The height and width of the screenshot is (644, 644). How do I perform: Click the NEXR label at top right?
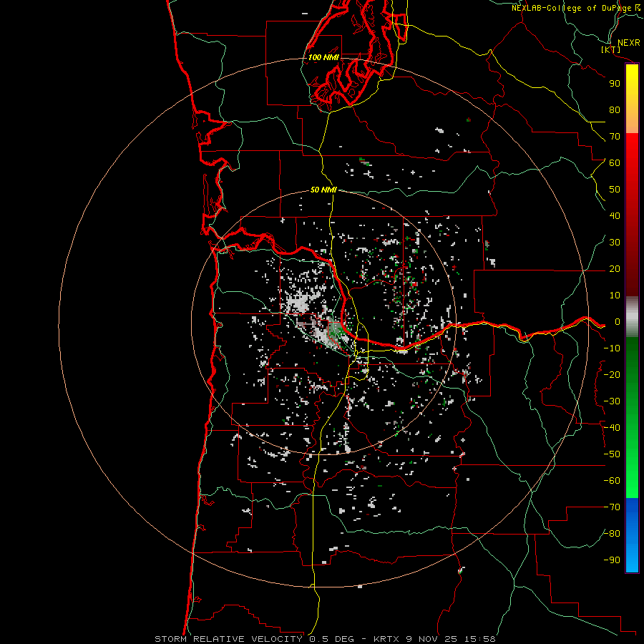coord(628,43)
